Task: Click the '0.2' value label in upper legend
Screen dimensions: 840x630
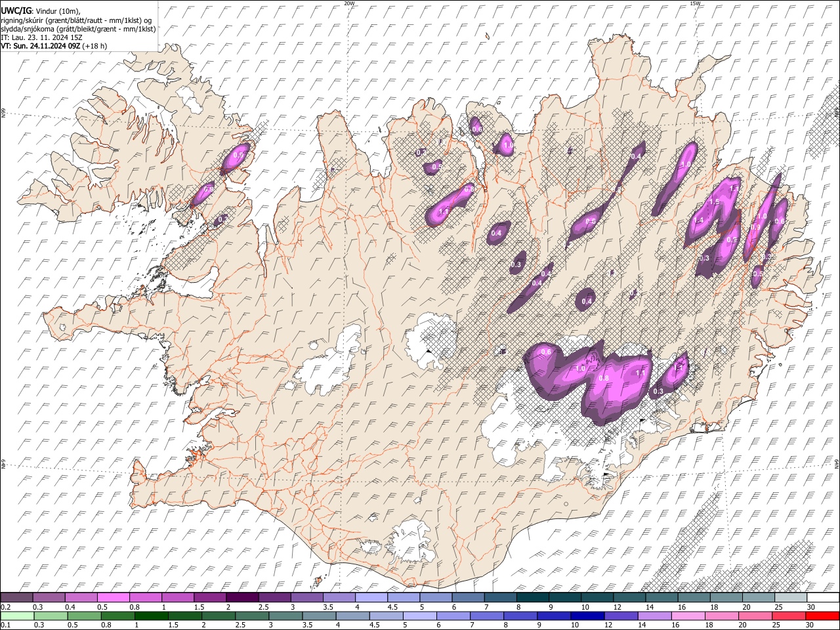Action: [5, 607]
